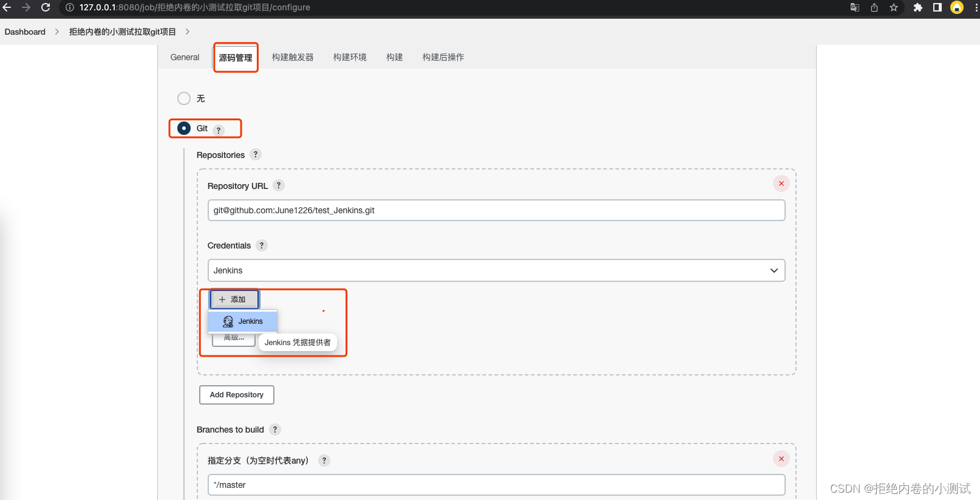Switch to the 源码管理 tab
980x500 pixels.
236,58
